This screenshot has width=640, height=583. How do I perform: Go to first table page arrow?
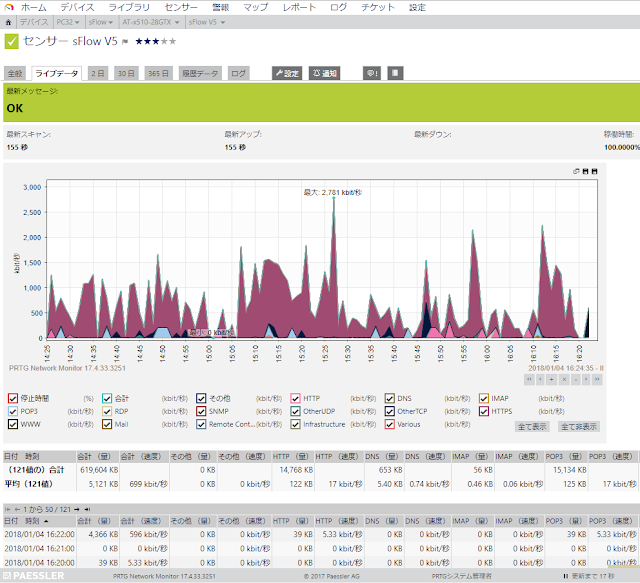8,509
